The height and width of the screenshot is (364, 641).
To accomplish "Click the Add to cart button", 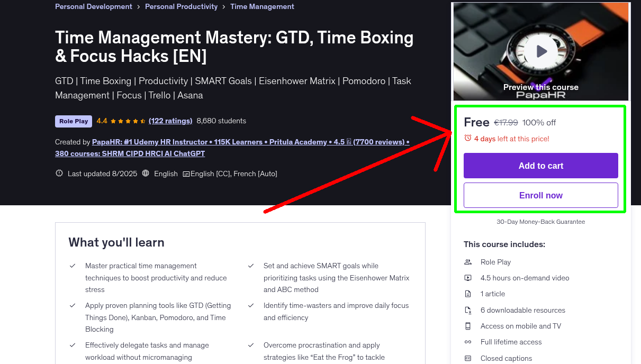I will (x=540, y=166).
